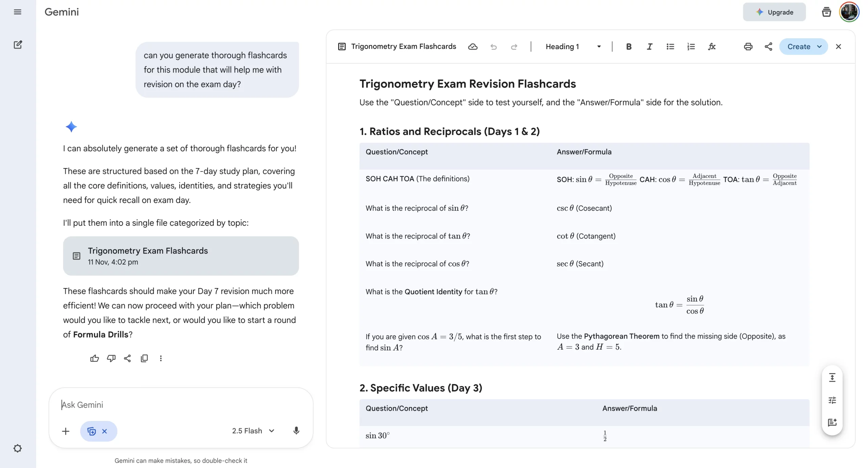The width and height of the screenshot is (868, 468).
Task: Open the main hamburger menu
Action: [18, 12]
